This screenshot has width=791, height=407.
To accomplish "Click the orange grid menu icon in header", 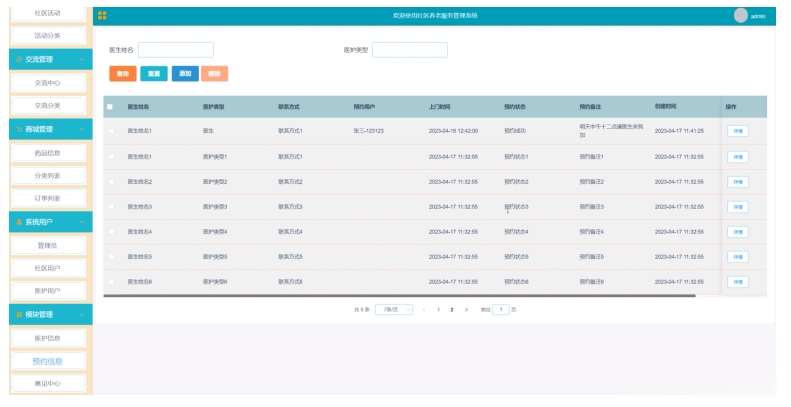I will tap(102, 16).
